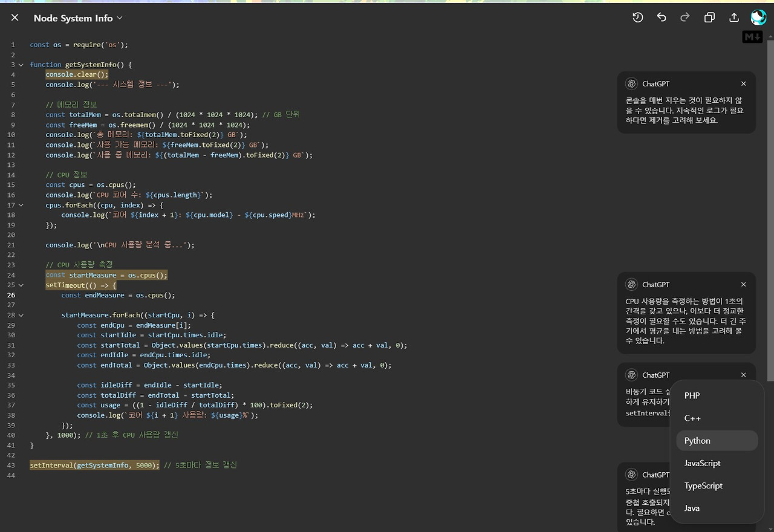774x532 pixels.
Task: Click the 'CPU 사용량 분석 중...' log line
Action: point(120,245)
